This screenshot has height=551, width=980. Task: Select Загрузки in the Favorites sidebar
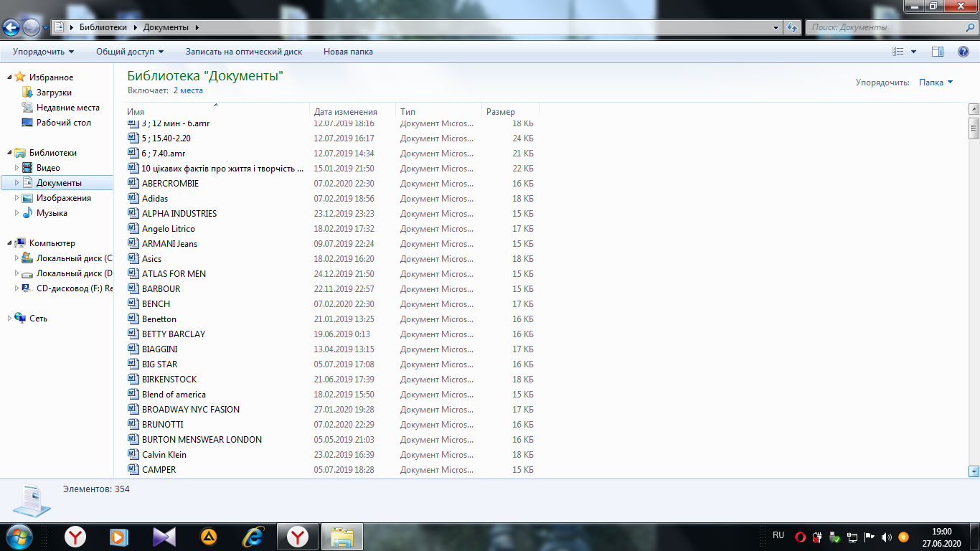tap(55, 93)
